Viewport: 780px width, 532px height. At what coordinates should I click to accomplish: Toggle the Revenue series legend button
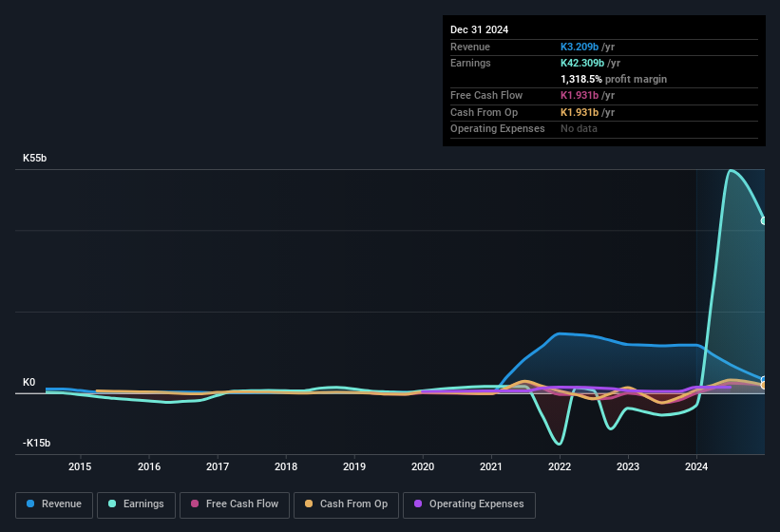[x=54, y=504]
